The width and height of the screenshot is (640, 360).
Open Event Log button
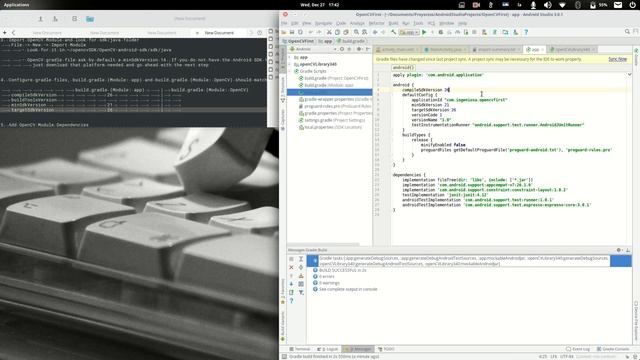pos(578,349)
